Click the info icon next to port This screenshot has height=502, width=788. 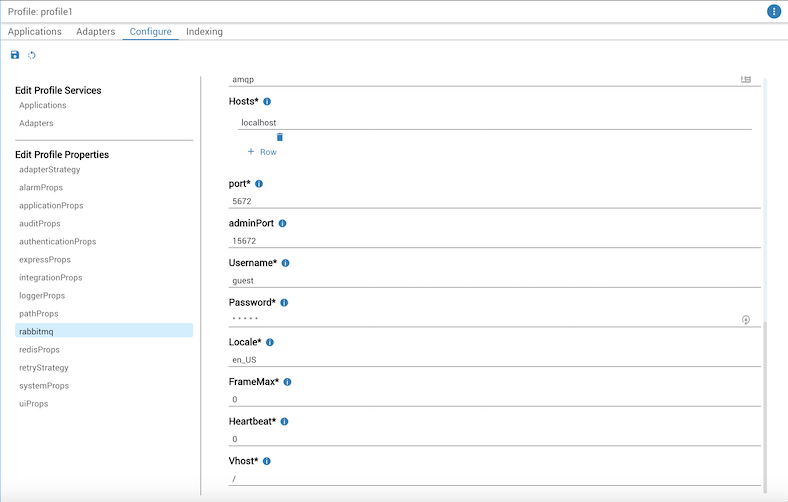(259, 184)
